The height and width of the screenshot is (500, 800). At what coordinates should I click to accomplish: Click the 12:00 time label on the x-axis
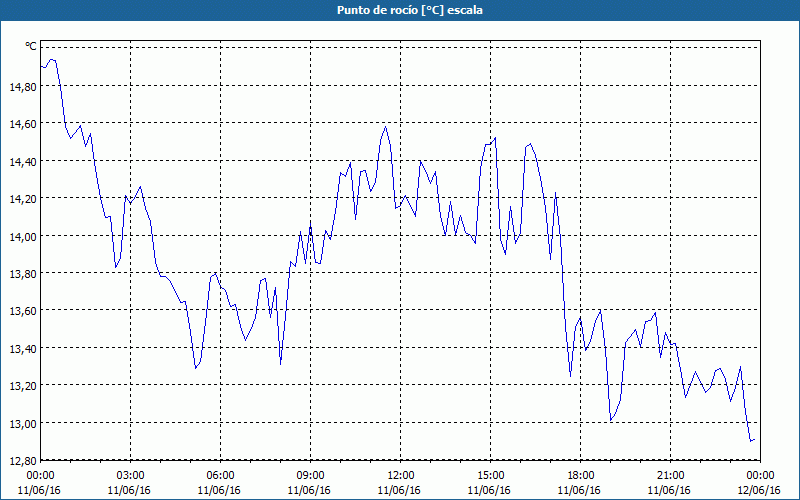401,476
